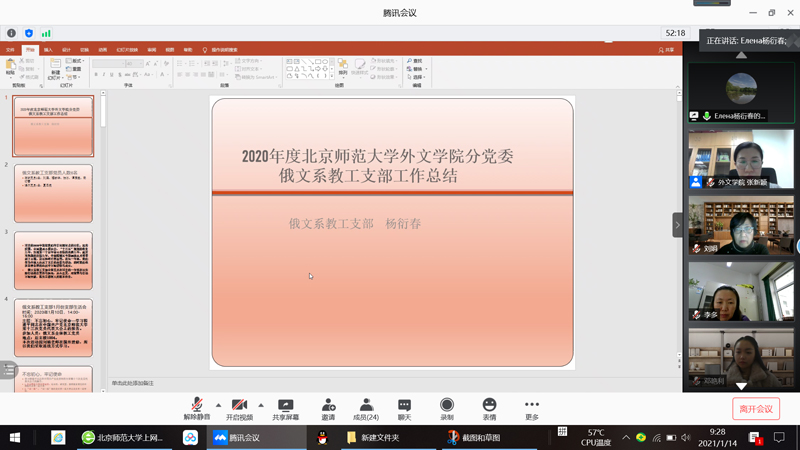Click the network signal strength icon
The image size is (800, 450).
pyautogui.click(x=46, y=33)
